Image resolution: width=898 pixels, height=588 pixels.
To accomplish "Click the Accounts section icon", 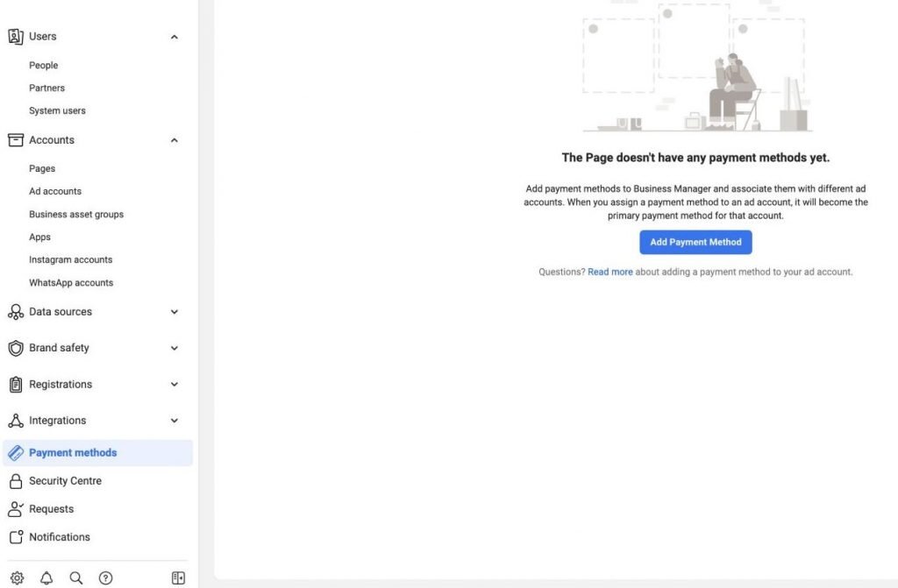I will tap(16, 140).
